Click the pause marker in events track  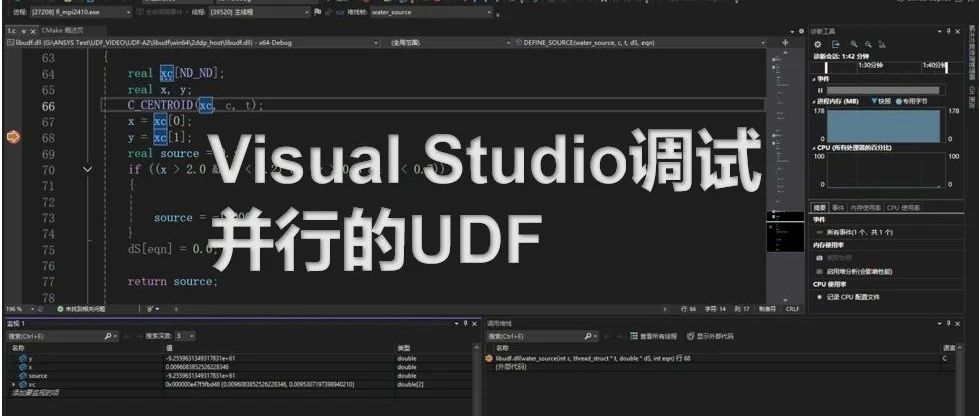[x=820, y=91]
